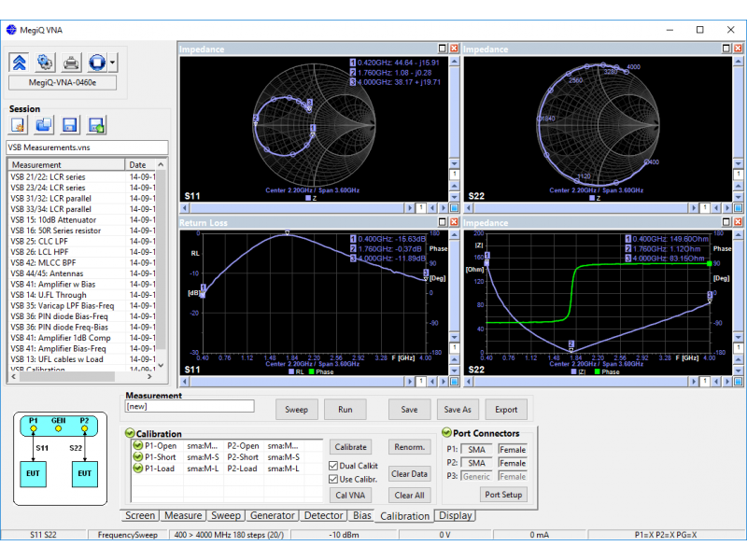The image size is (747, 560).
Task: Switch to the Sweep tab
Action: click(x=226, y=515)
